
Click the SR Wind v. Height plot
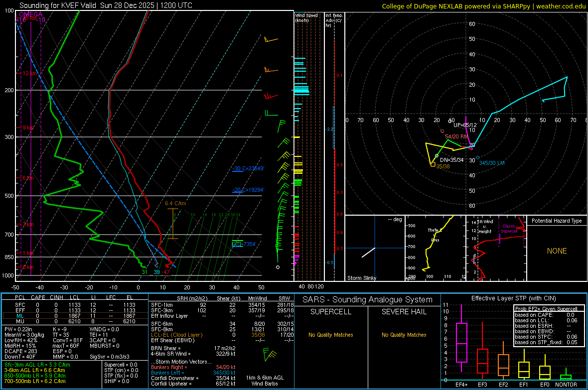[x=496, y=248]
